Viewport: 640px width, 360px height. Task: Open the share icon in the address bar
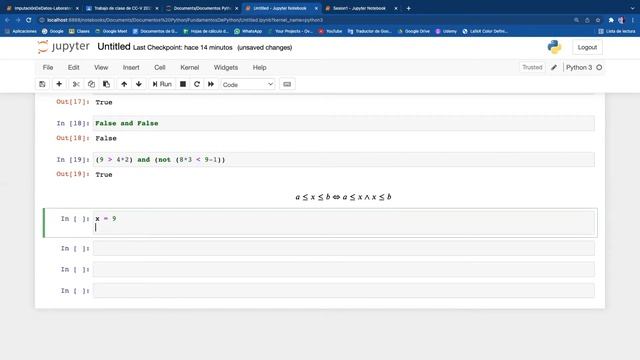(x=587, y=20)
